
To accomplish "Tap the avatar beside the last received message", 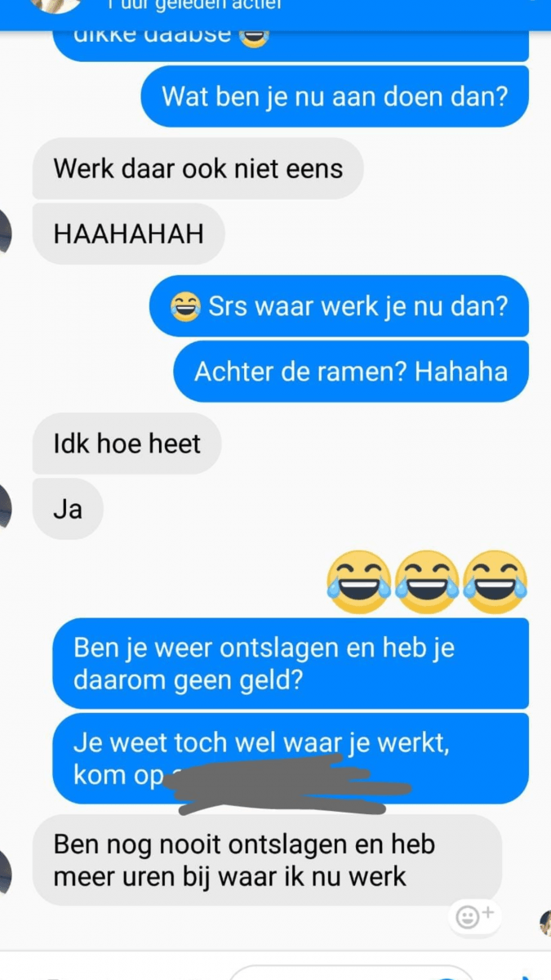I will (5, 871).
